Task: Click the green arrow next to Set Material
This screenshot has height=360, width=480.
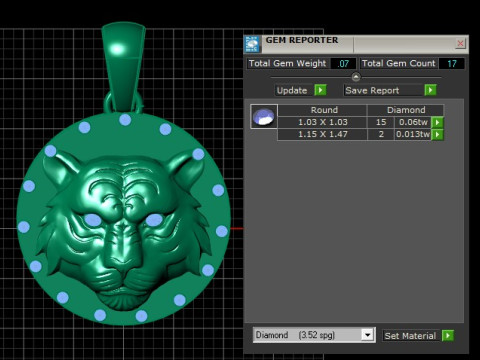Action: coord(448,335)
